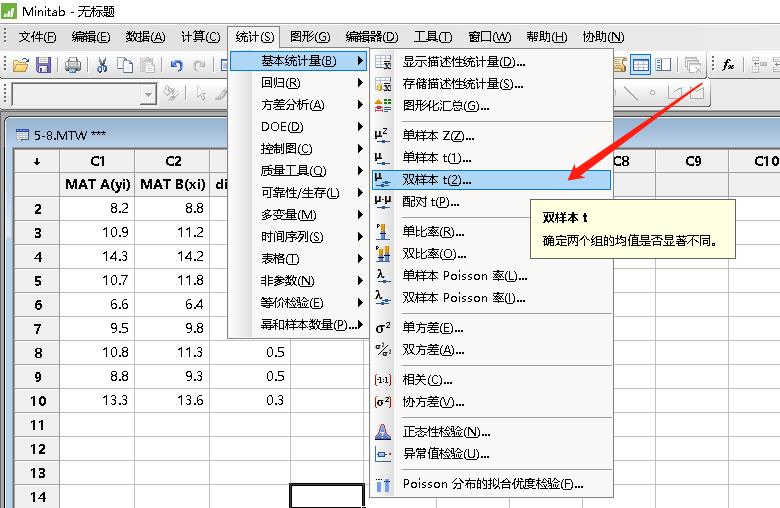The width and height of the screenshot is (780, 508).
Task: Open 等价检验(E) submenu item
Action: (x=298, y=303)
